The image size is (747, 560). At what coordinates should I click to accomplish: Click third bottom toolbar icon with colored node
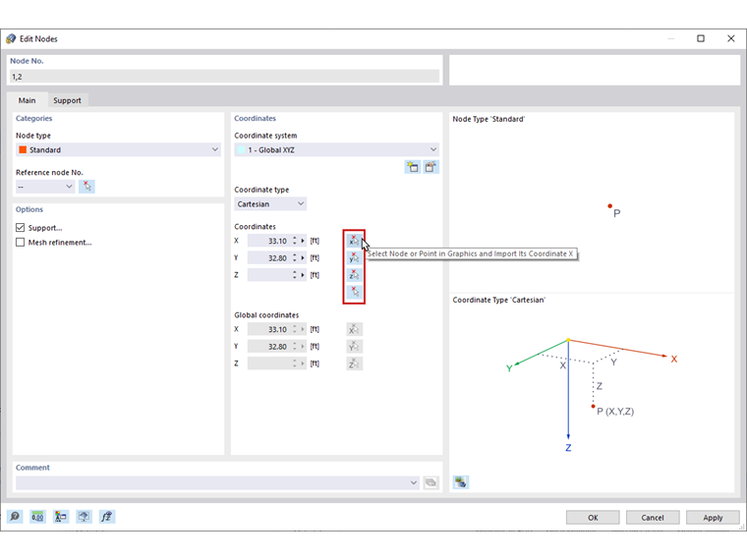coord(61,517)
